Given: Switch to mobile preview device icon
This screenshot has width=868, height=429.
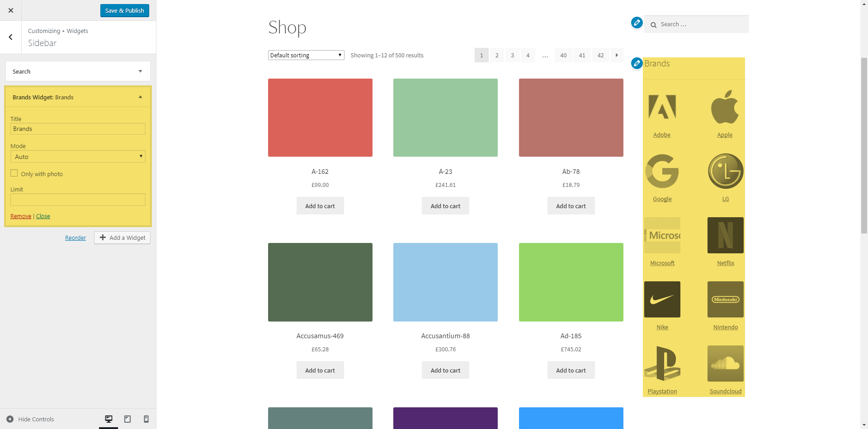Looking at the screenshot, I should tap(146, 419).
